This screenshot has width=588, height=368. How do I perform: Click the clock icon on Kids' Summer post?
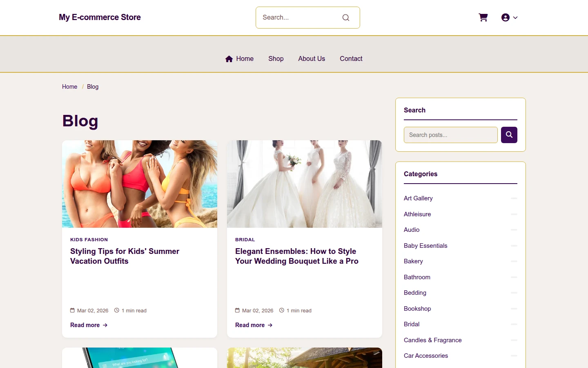pyautogui.click(x=117, y=310)
